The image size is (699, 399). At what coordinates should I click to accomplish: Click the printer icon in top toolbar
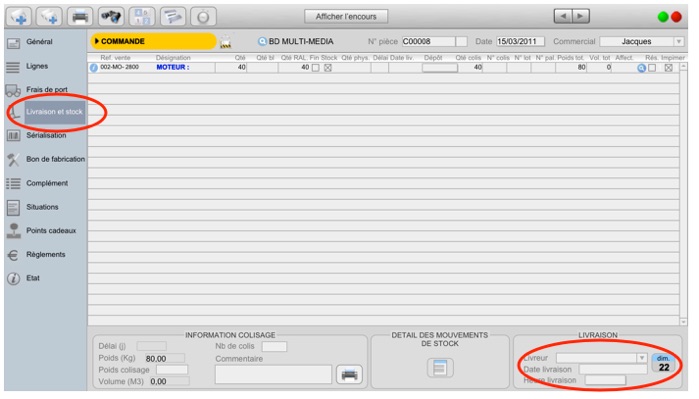[x=80, y=17]
